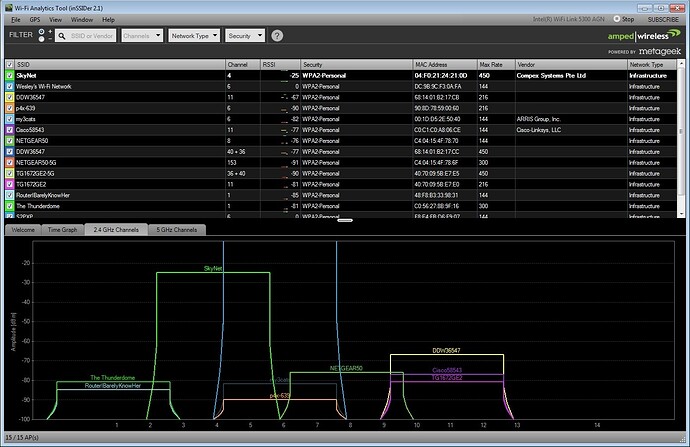Uncheck the p4x-639 network checkbox

coord(10,108)
